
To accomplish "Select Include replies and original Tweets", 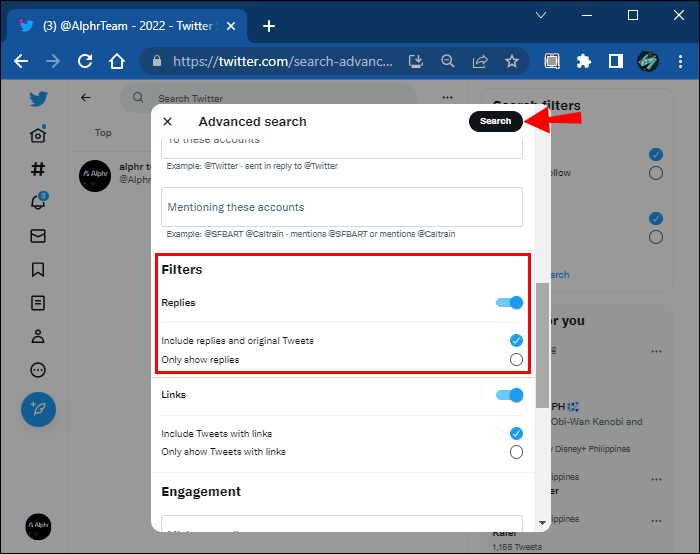I will pyautogui.click(x=516, y=341).
